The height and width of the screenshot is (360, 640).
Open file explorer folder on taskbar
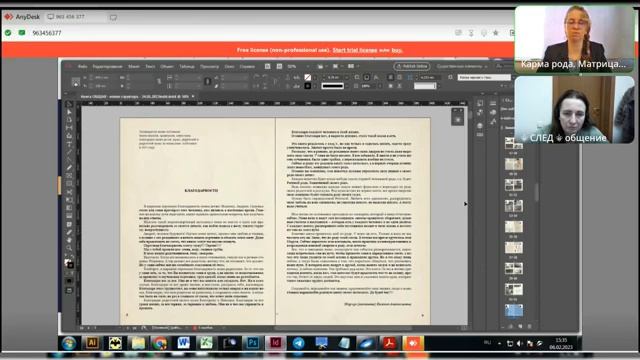[138, 343]
